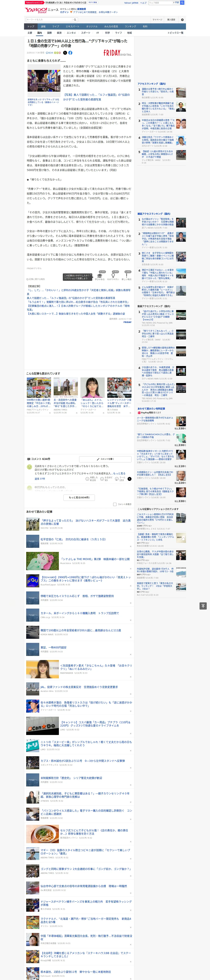210x980 pixels.
Task: Click the コメントを書く button
Action: tap(105, 459)
